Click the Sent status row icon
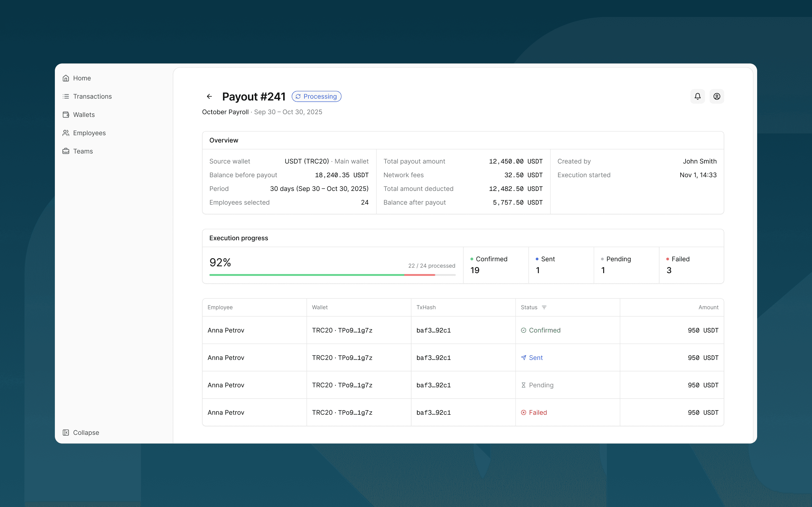The height and width of the screenshot is (507, 812). click(523, 358)
